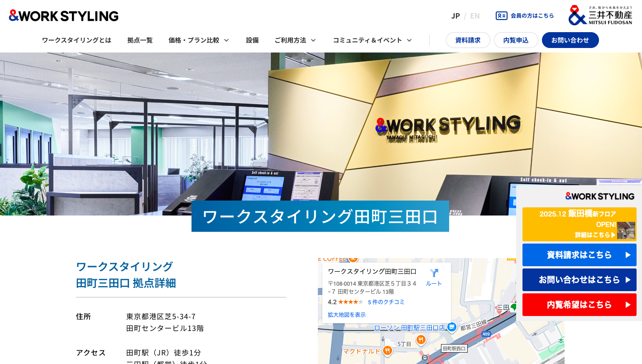Screen dimensions: 642x364
Task: Click the 拡大地図を表示 link
Action: pos(346,315)
